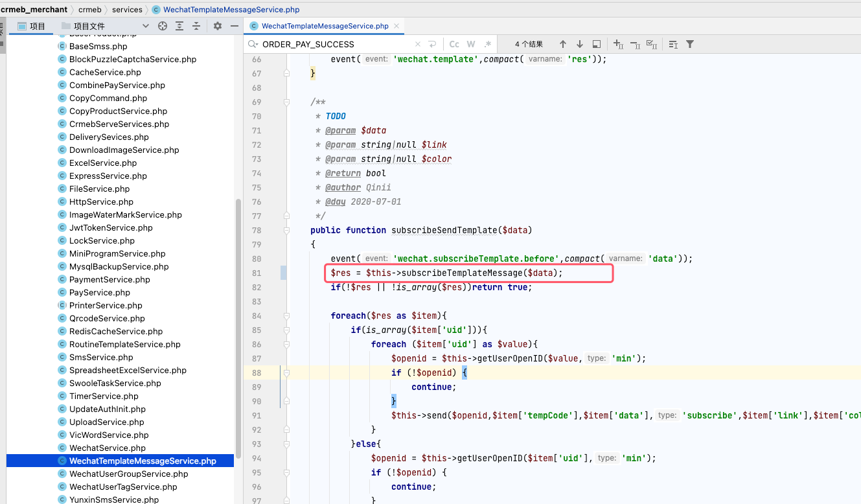Click line number 81 in gutter
861x504 pixels.
tap(257, 273)
